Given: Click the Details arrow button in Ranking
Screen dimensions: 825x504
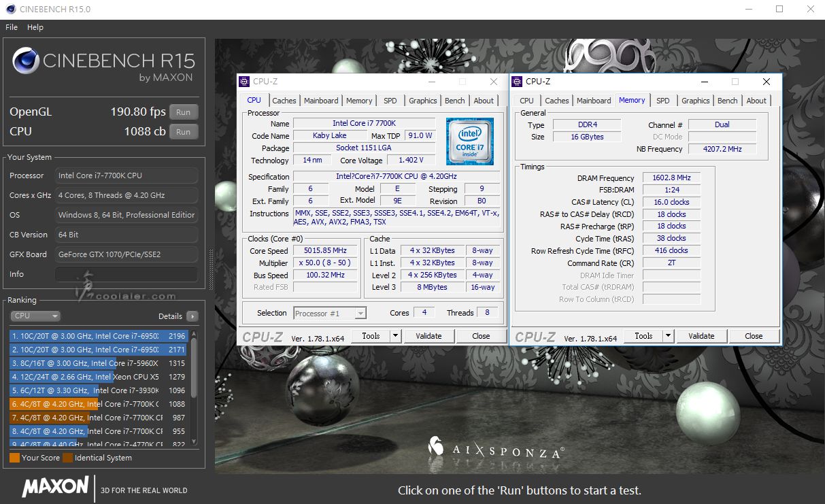Looking at the screenshot, I should 192,316.
